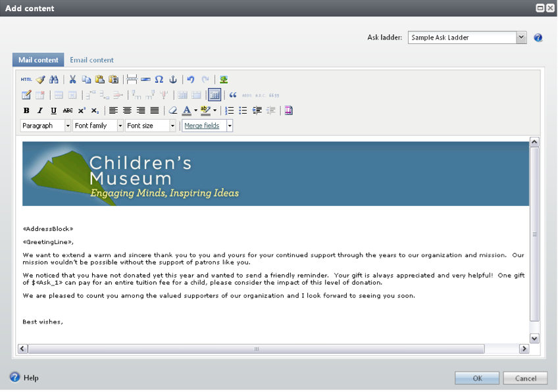
Task: Insert a horizontal rule
Action: pos(145,80)
